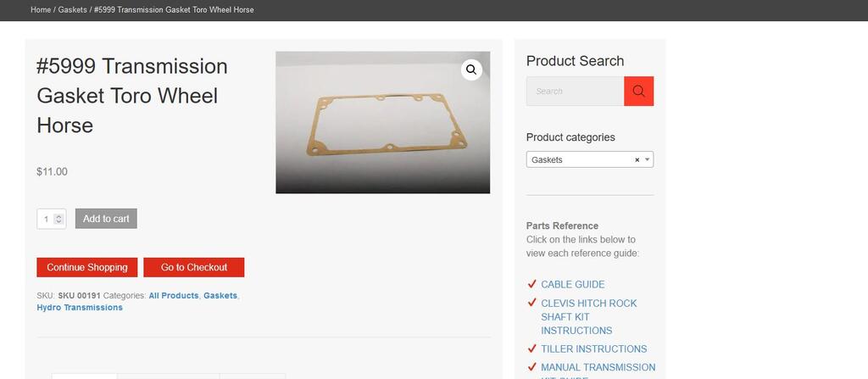Click the $11.00 price text
Image resolution: width=868 pixels, height=379 pixels.
point(52,172)
